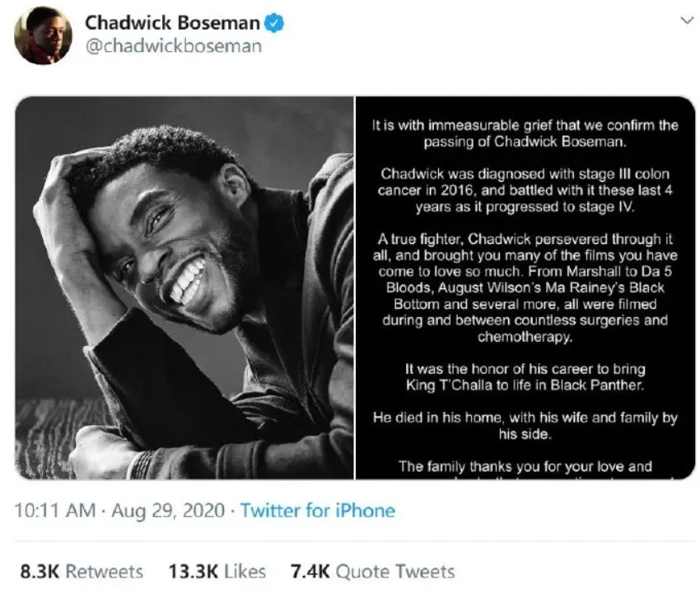Screen dimensions: 700x589
Task: Click the statement's opening 'immeasurable grief' paragraph
Action: tap(525, 133)
